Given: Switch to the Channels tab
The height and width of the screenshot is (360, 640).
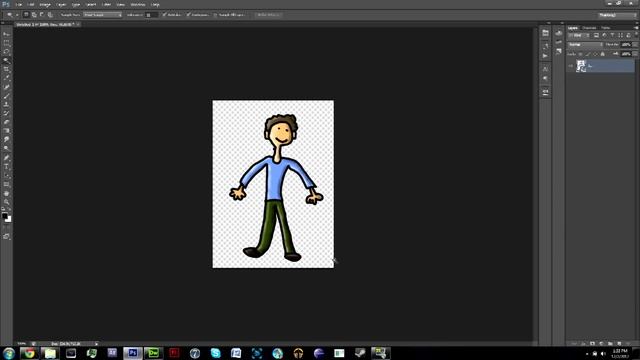Looking at the screenshot, I should point(589,28).
